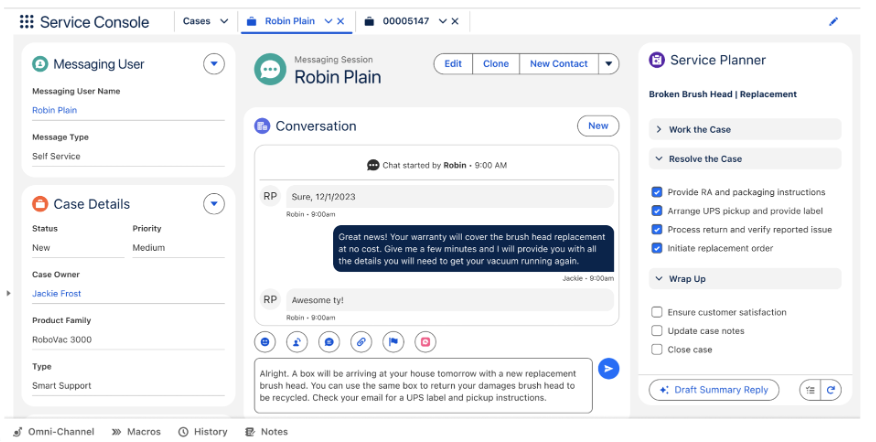Send the message with the blue arrow
The width and height of the screenshot is (876, 442).
608,369
